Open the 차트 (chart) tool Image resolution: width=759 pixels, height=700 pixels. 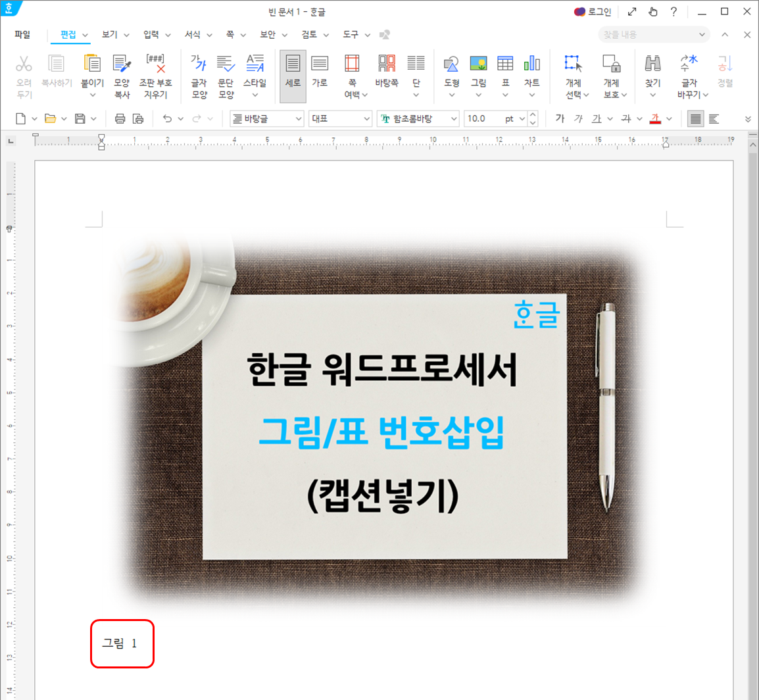(531, 72)
